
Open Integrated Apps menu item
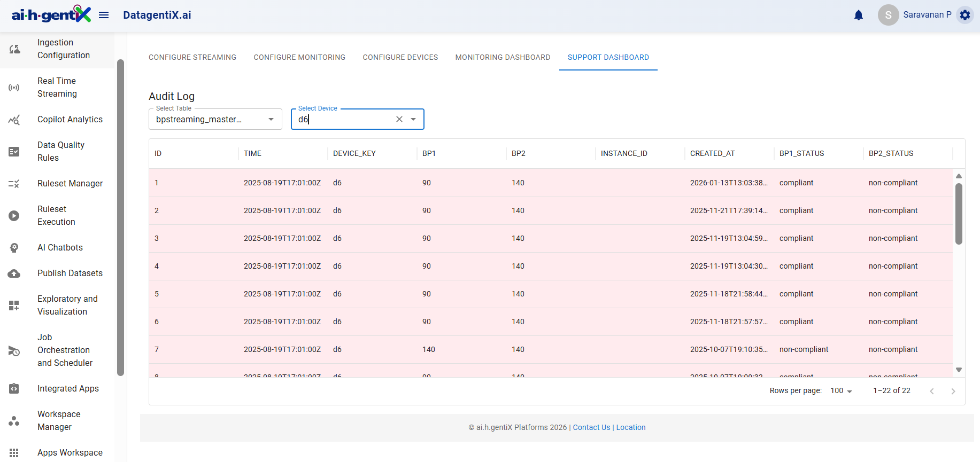pos(57,389)
